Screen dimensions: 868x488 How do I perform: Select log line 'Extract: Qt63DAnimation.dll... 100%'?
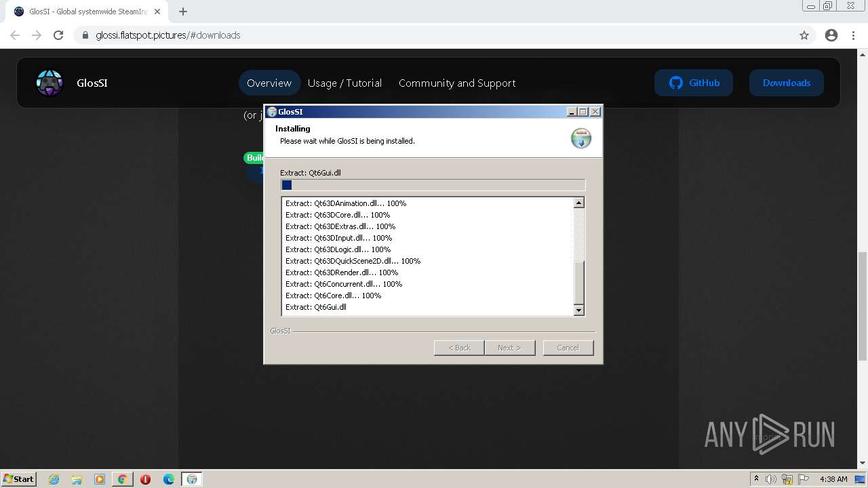pos(346,203)
